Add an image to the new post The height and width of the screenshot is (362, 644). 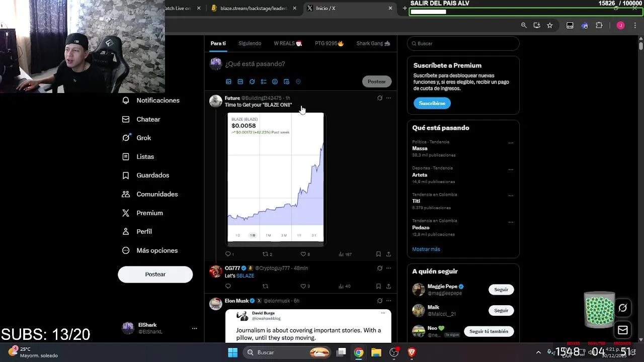tap(228, 81)
